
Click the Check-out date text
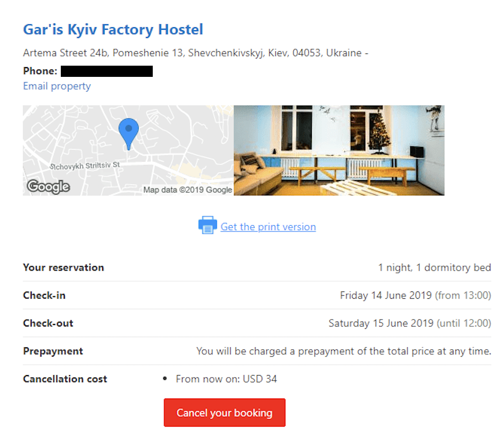click(x=412, y=323)
